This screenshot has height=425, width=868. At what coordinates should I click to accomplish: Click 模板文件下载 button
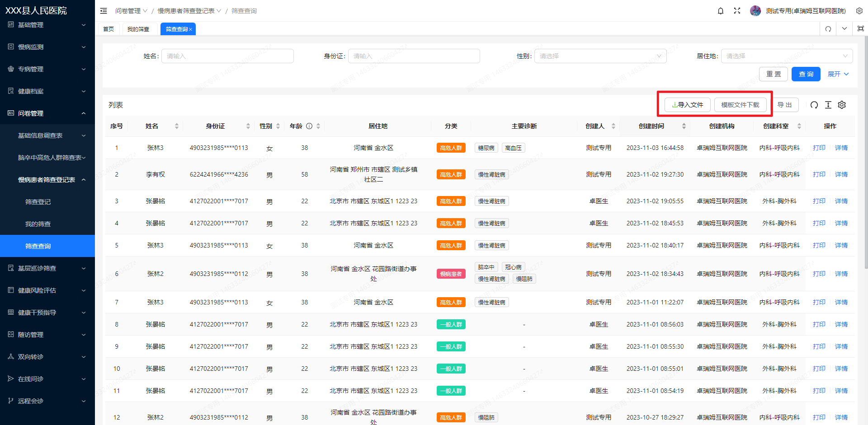click(x=741, y=105)
